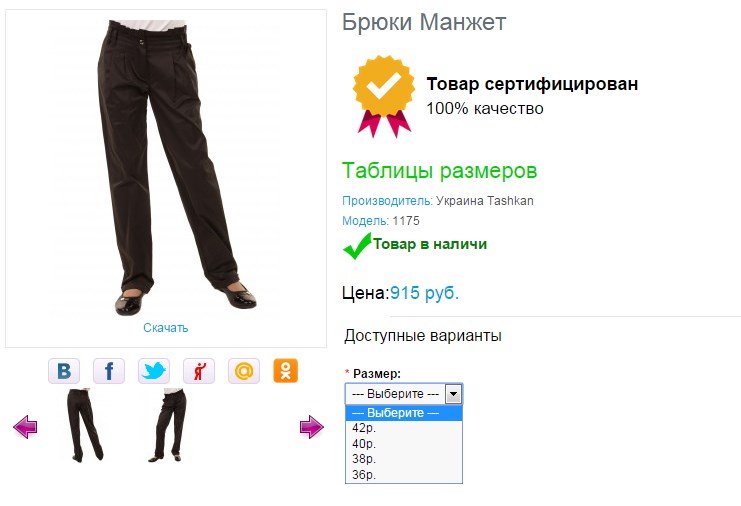This screenshot has width=741, height=506.
Task: Share on Ya.ru red icon
Action: (x=199, y=371)
